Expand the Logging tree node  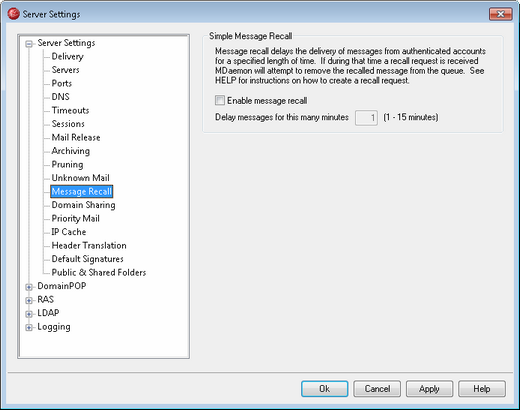(x=29, y=327)
